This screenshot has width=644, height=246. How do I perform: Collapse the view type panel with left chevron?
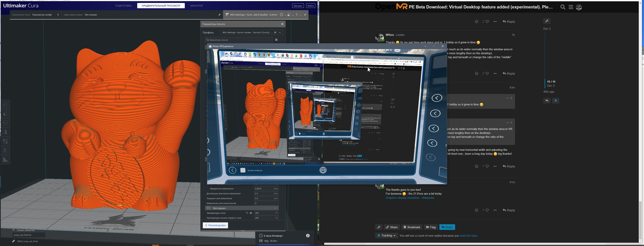(58, 14)
